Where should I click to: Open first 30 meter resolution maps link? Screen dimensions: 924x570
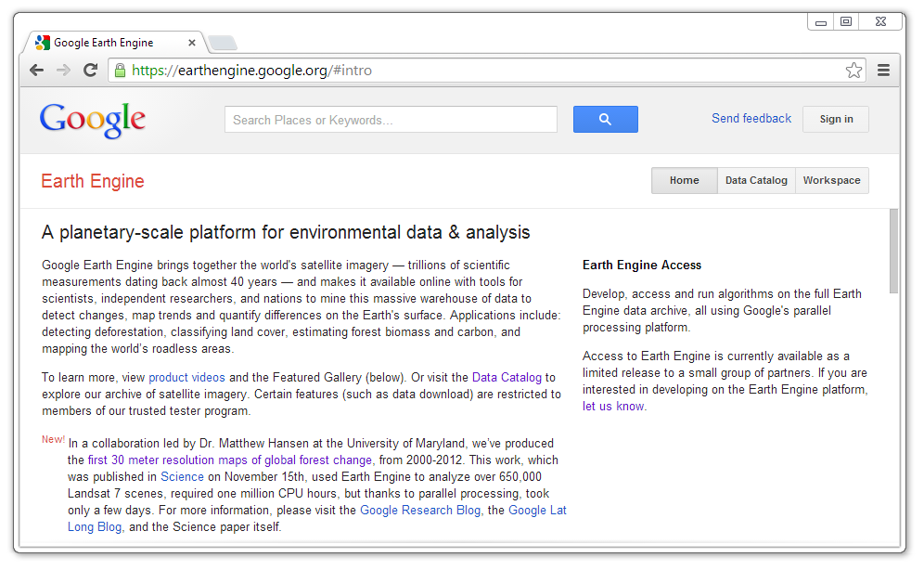click(230, 460)
